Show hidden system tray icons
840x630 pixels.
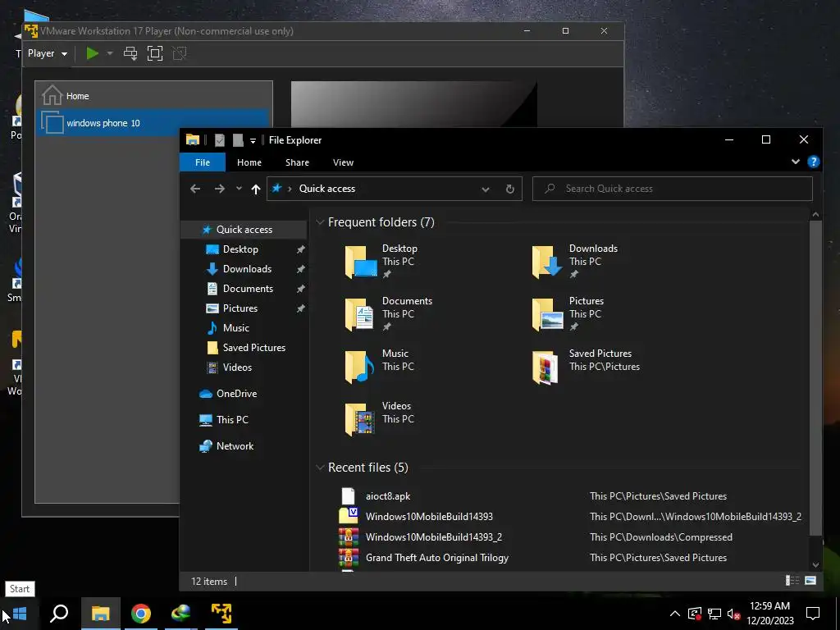(675, 614)
